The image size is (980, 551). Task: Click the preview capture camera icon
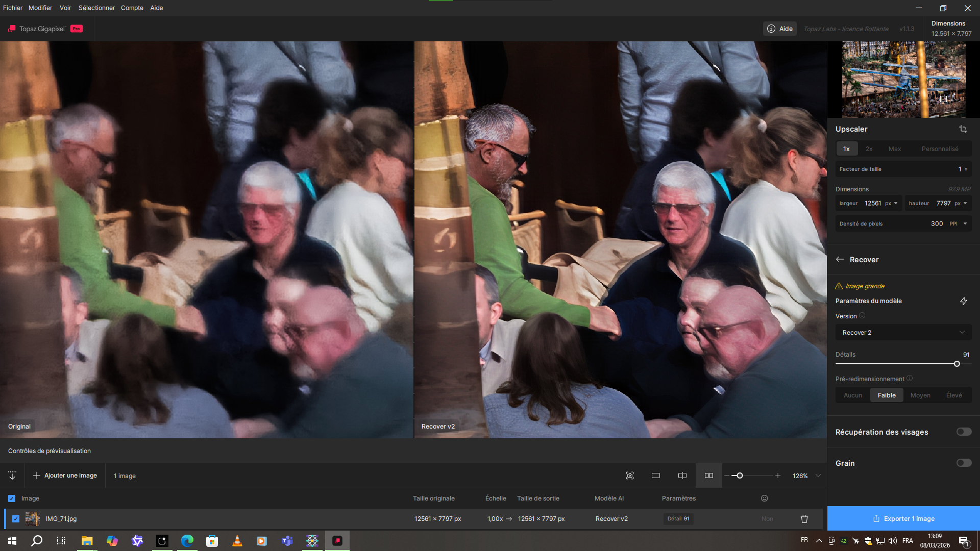pyautogui.click(x=630, y=475)
